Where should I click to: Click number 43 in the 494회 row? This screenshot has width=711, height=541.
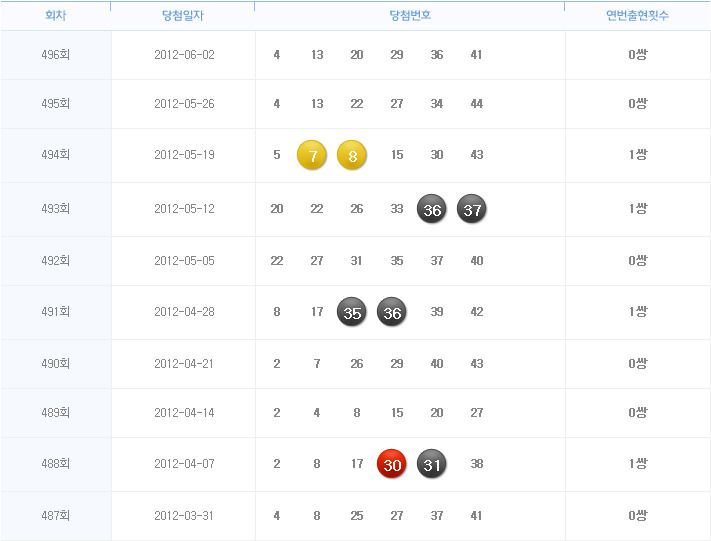[477, 155]
